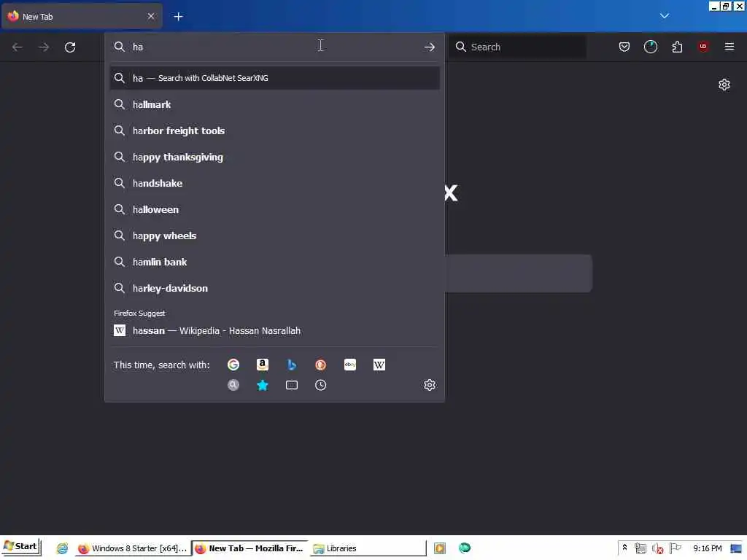Choose the 'harbor freight tools' suggestion
The height and width of the screenshot is (560, 747).
pyautogui.click(x=275, y=131)
